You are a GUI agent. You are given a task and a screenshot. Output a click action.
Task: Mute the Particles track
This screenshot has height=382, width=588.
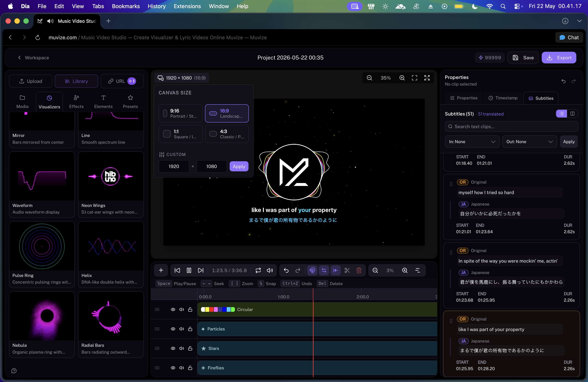click(x=182, y=329)
